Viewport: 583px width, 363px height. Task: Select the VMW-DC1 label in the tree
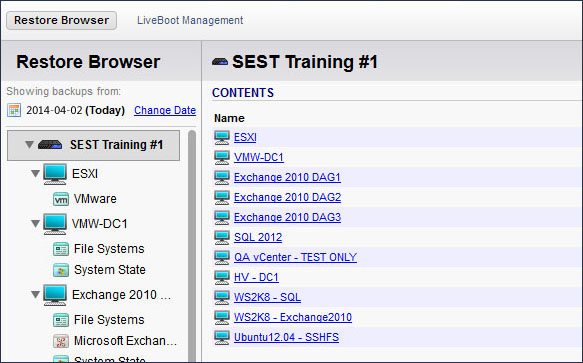pyautogui.click(x=99, y=224)
